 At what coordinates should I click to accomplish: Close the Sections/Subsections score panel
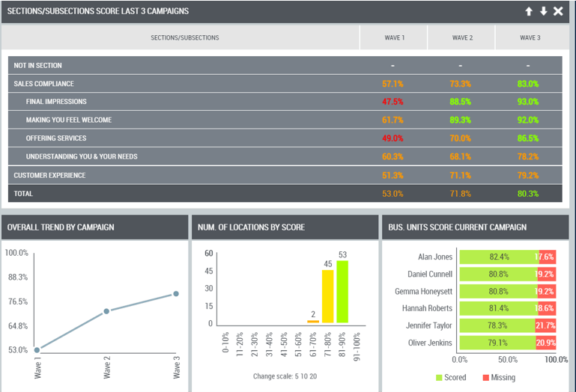(x=558, y=11)
